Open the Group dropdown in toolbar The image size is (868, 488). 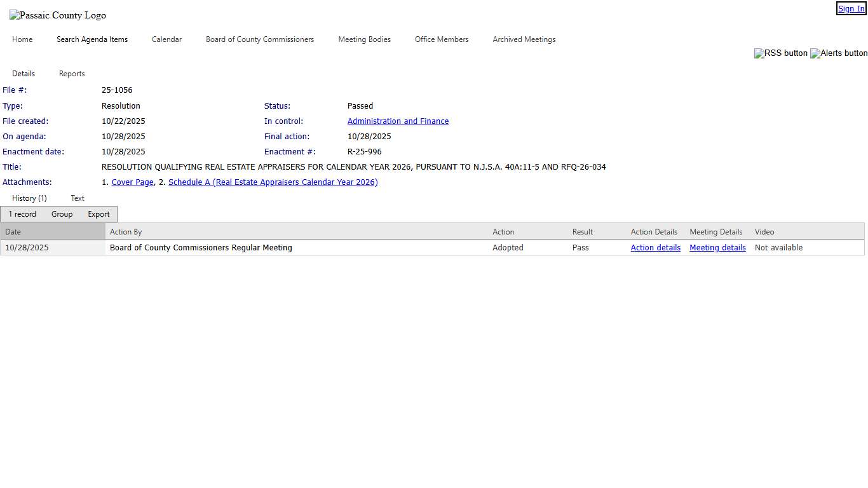(x=62, y=214)
